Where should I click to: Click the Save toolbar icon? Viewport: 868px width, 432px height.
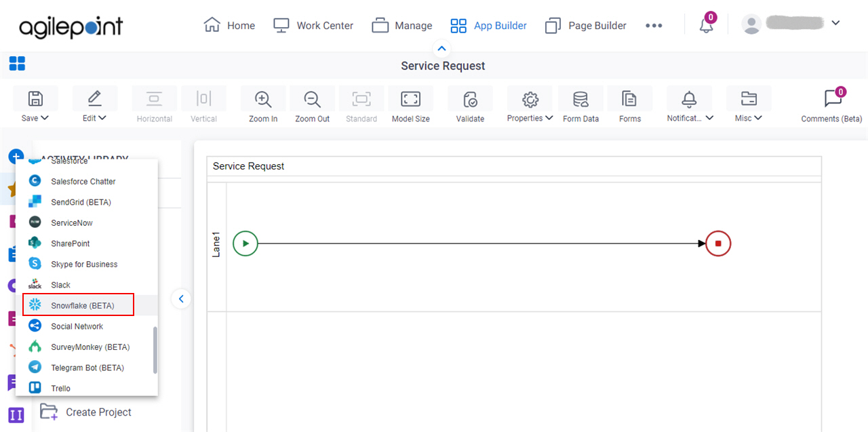pos(35,99)
